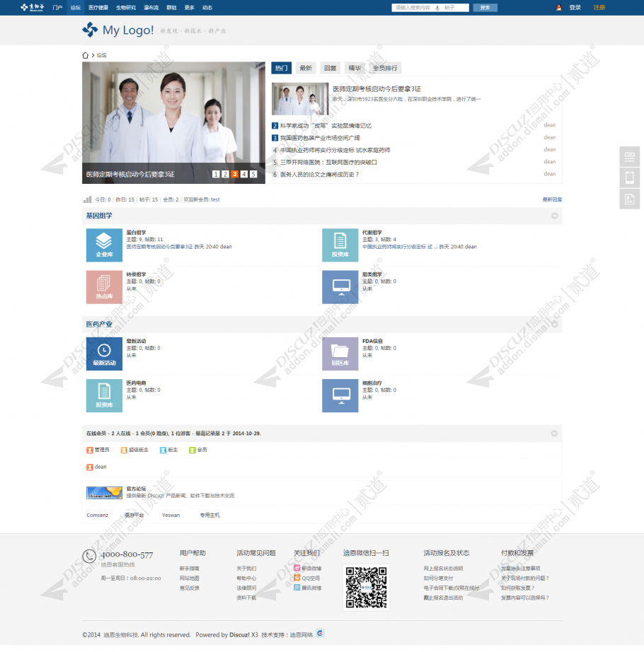
Task: Click the top-bar site logo
Action: [33, 7]
